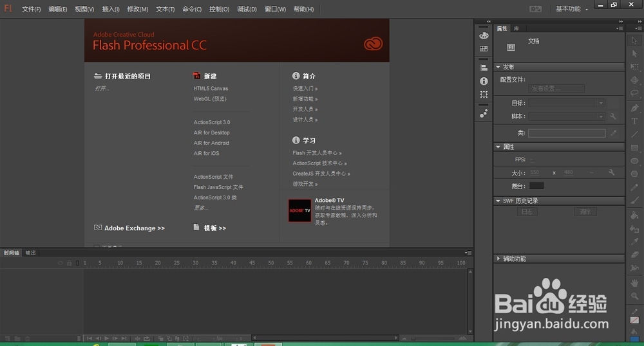Select the Hand tool

(634, 282)
